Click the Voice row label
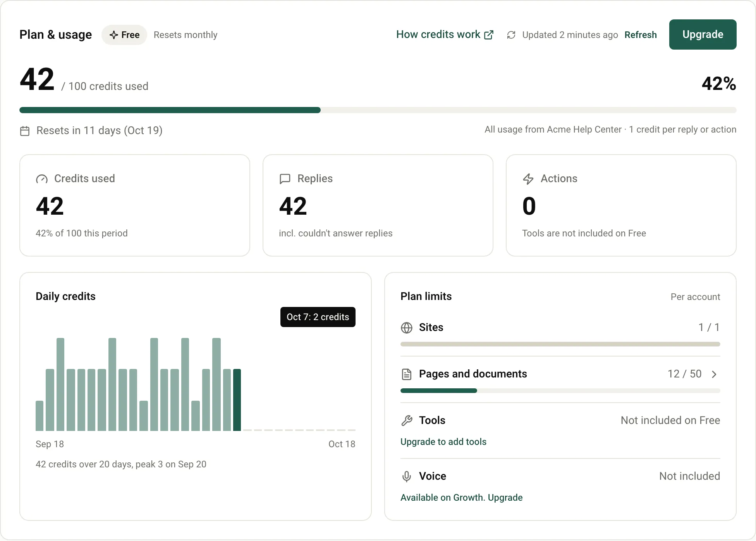756x541 pixels. pyautogui.click(x=433, y=476)
